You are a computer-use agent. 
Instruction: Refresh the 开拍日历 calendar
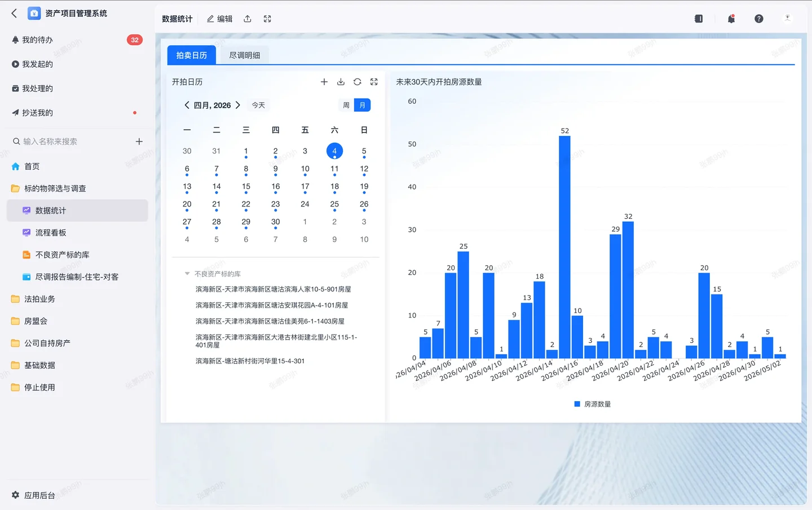358,82
